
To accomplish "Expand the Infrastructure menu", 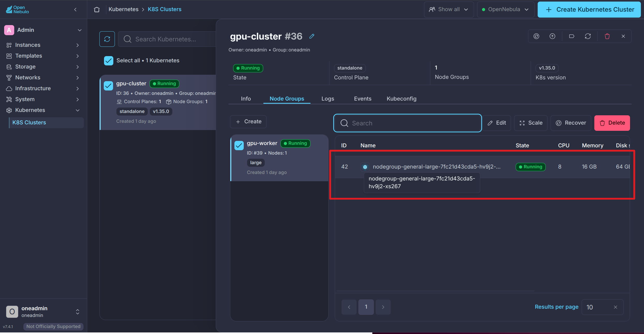I will click(x=43, y=88).
